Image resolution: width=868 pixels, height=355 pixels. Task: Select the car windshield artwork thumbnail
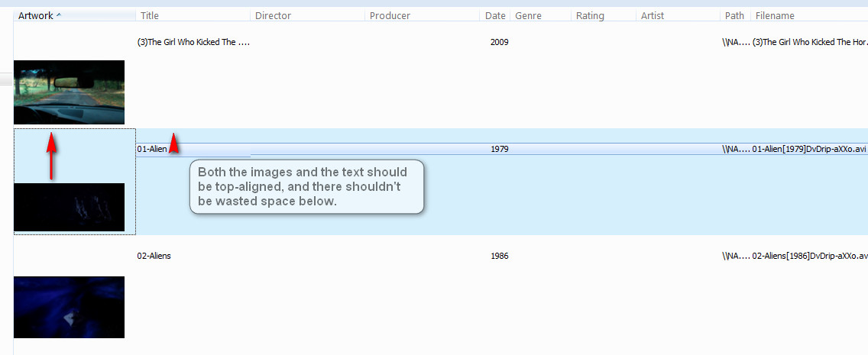[x=69, y=92]
